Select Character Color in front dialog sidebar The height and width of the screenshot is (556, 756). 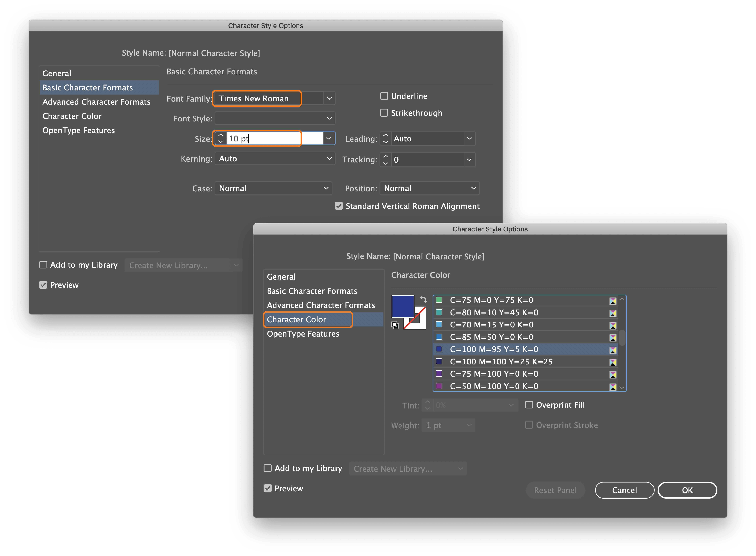click(x=324, y=319)
